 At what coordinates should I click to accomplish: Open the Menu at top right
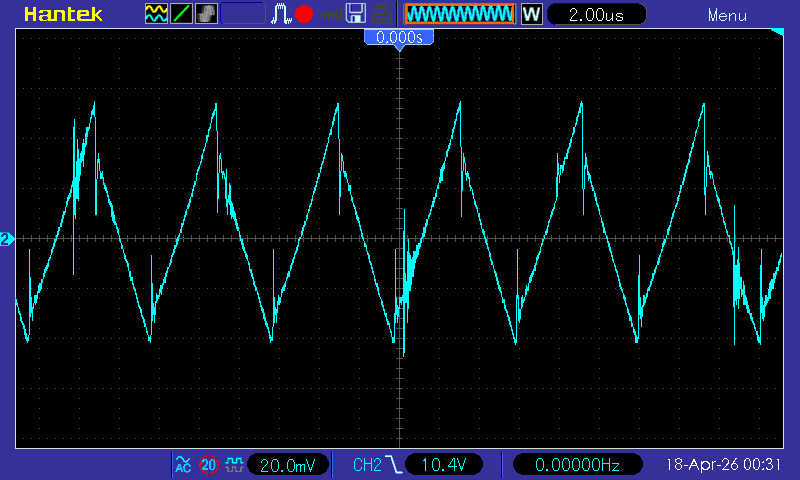click(x=727, y=15)
